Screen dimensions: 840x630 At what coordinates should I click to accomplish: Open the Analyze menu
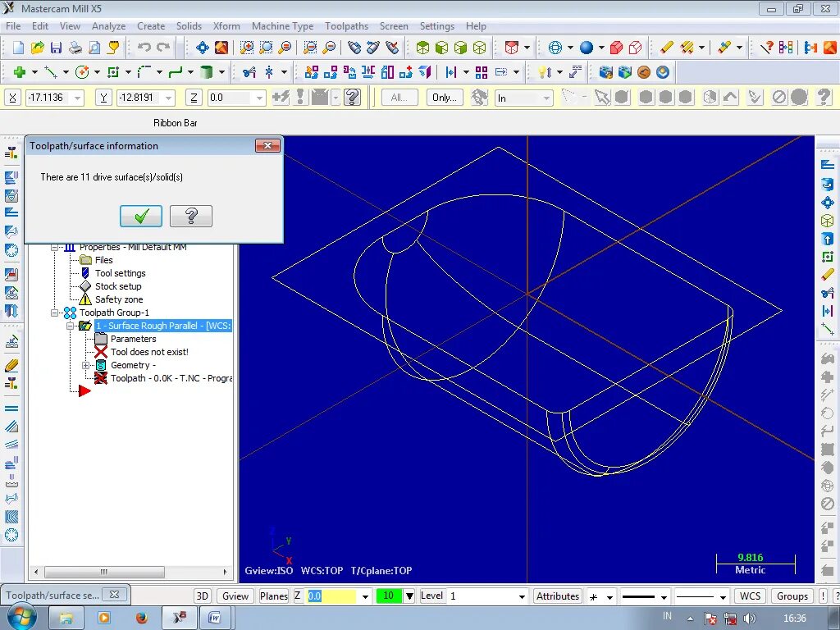point(108,25)
